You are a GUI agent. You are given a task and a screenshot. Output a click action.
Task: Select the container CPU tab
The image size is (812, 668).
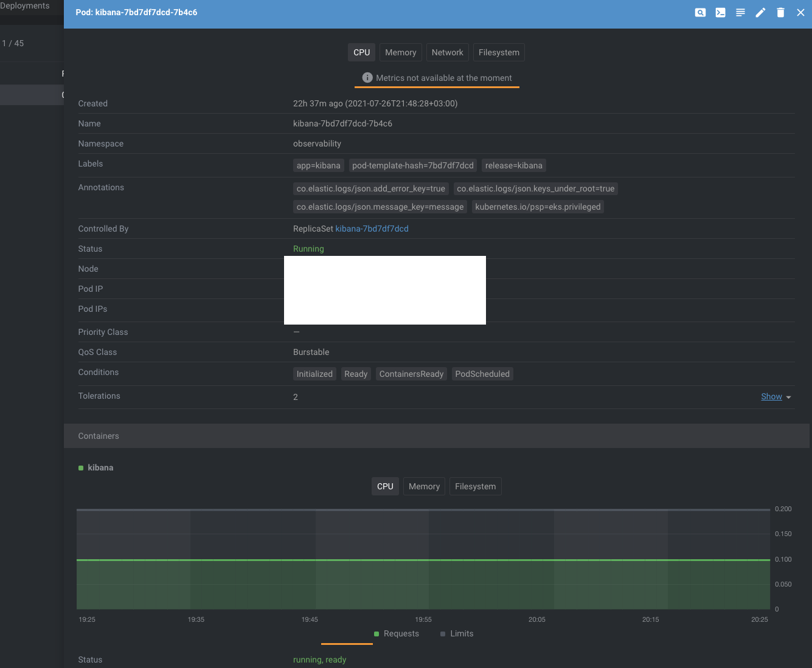tap(385, 486)
